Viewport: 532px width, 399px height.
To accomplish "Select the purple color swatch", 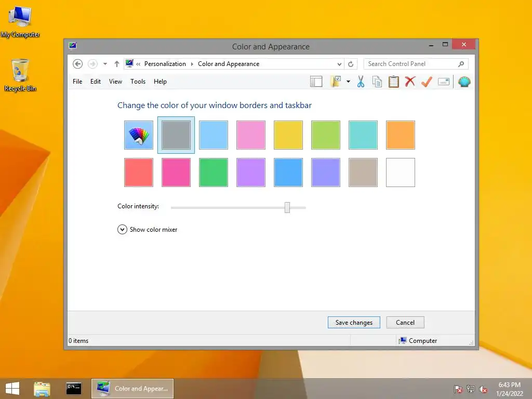I will coord(251,172).
